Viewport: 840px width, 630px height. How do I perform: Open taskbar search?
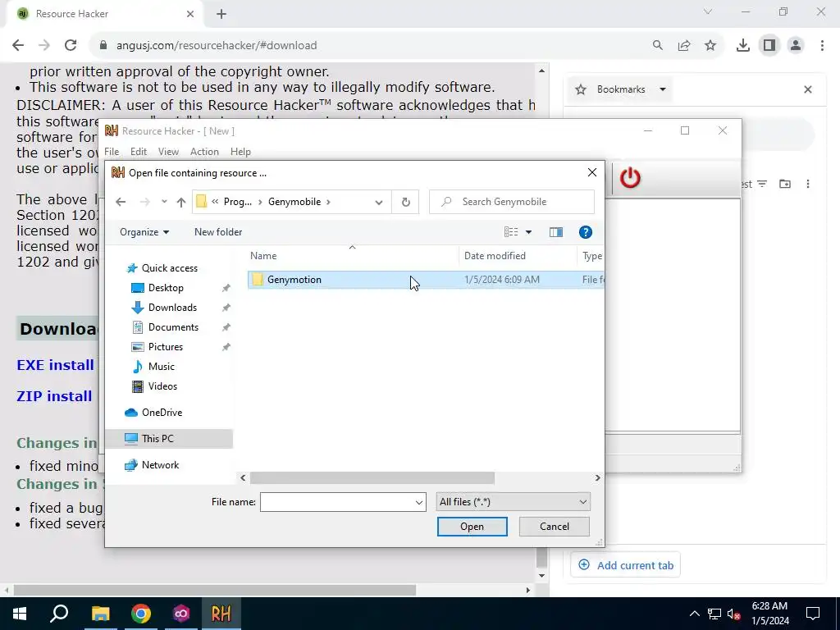(x=59, y=614)
